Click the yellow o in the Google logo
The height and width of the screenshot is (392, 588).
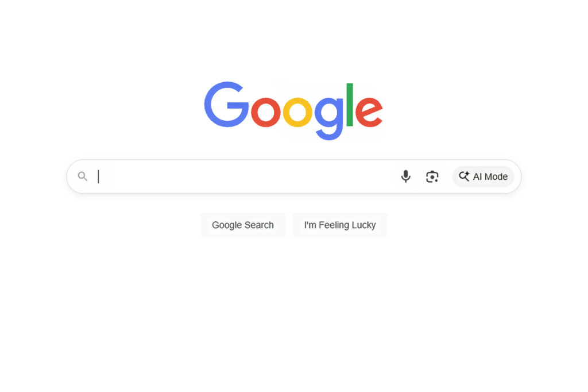(297, 112)
